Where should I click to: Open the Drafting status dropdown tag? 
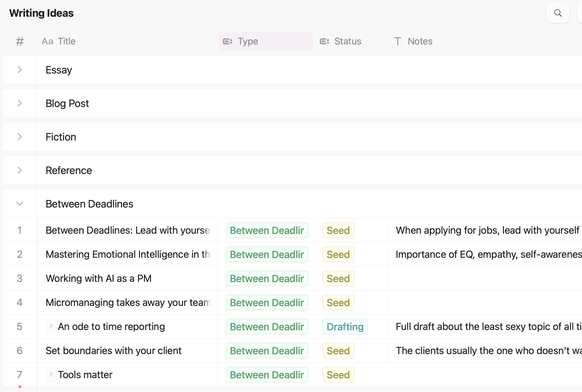click(345, 327)
